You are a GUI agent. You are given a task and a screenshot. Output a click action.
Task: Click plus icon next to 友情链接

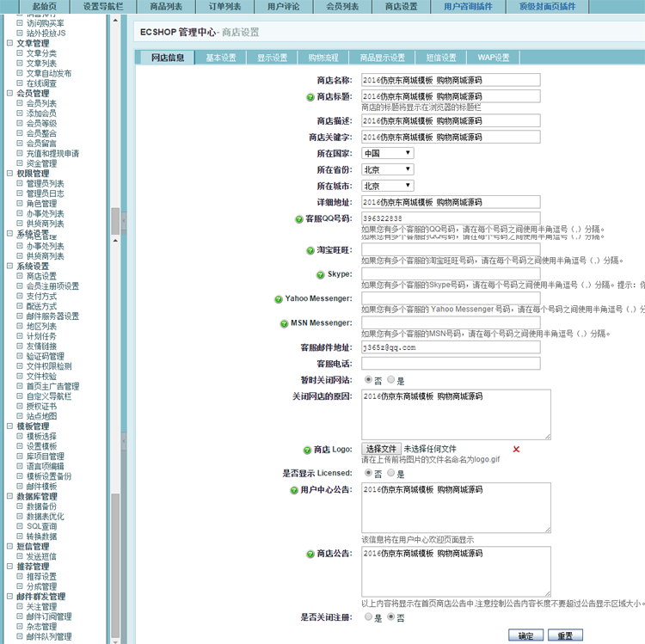19,346
